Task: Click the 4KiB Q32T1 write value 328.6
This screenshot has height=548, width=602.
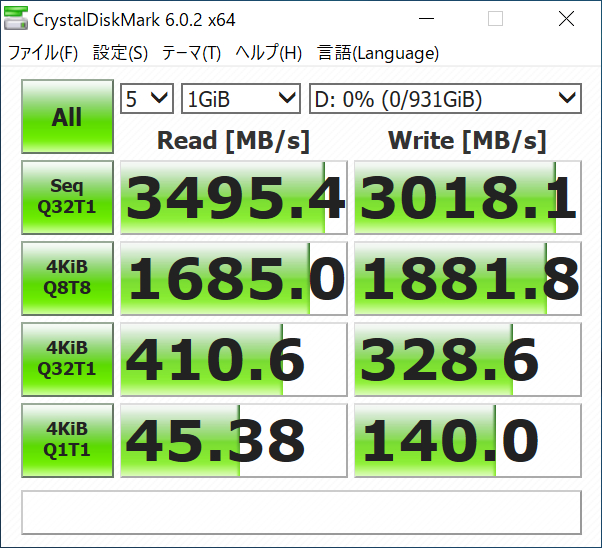Action: coord(468,359)
